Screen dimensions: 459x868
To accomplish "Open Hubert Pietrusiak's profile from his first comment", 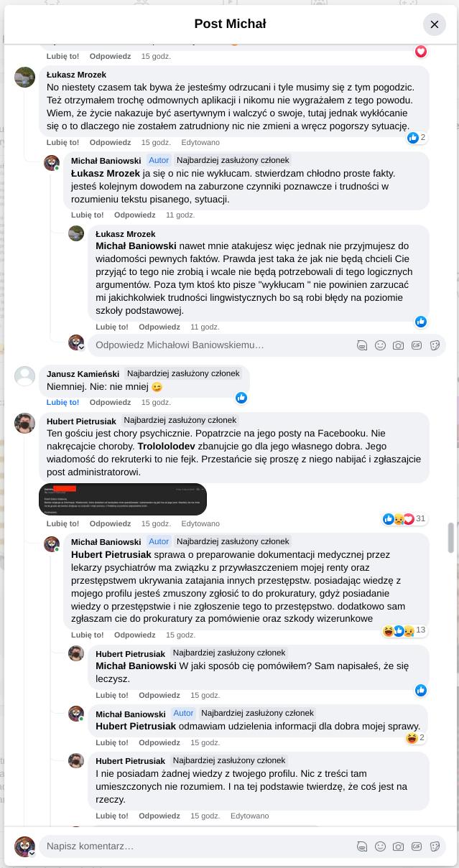I will coord(82,421).
